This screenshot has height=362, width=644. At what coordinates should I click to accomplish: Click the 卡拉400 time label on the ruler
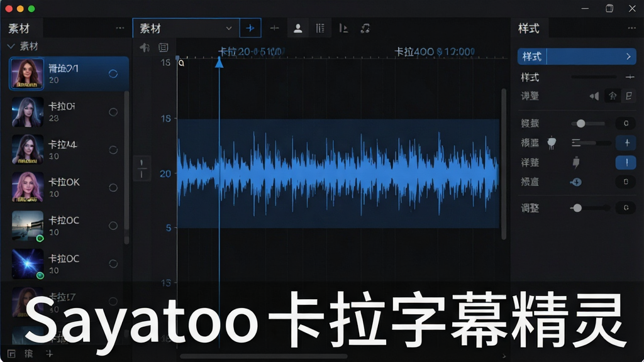[435, 52]
